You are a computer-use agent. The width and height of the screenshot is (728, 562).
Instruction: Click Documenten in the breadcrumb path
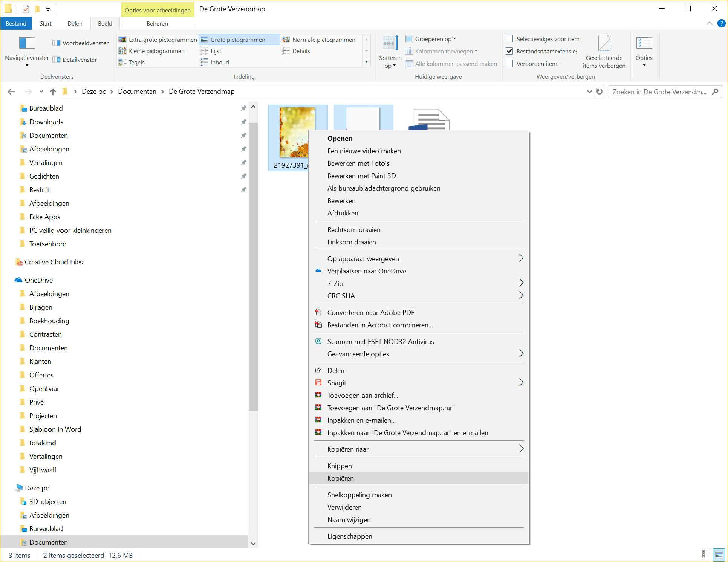click(137, 92)
